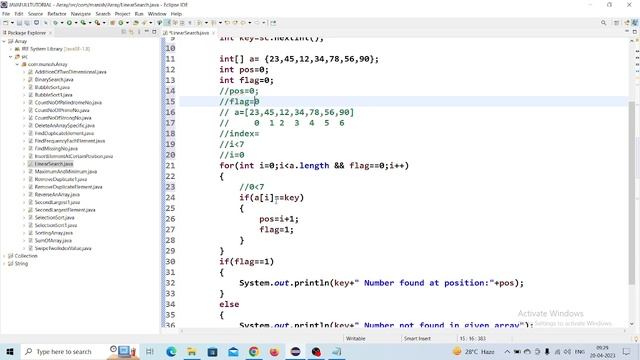Open the Windows notification center icon
Screen dimensions: 640x360
click(627, 351)
